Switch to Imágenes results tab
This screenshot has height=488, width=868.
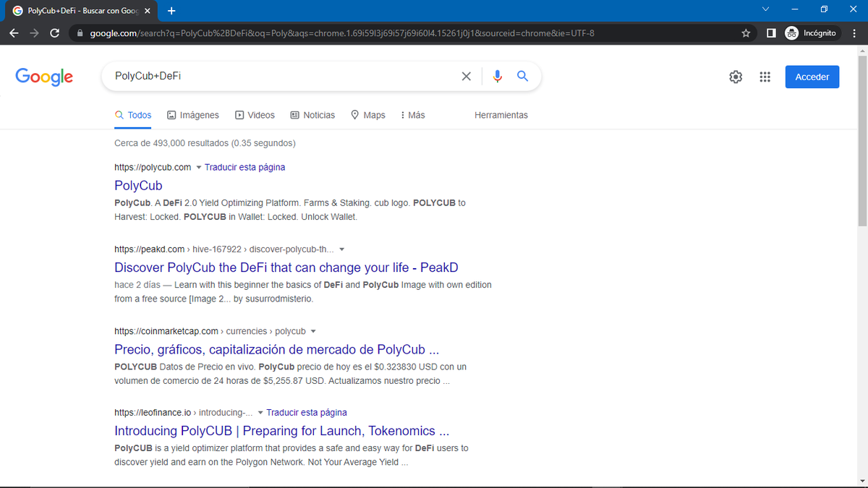(x=192, y=115)
